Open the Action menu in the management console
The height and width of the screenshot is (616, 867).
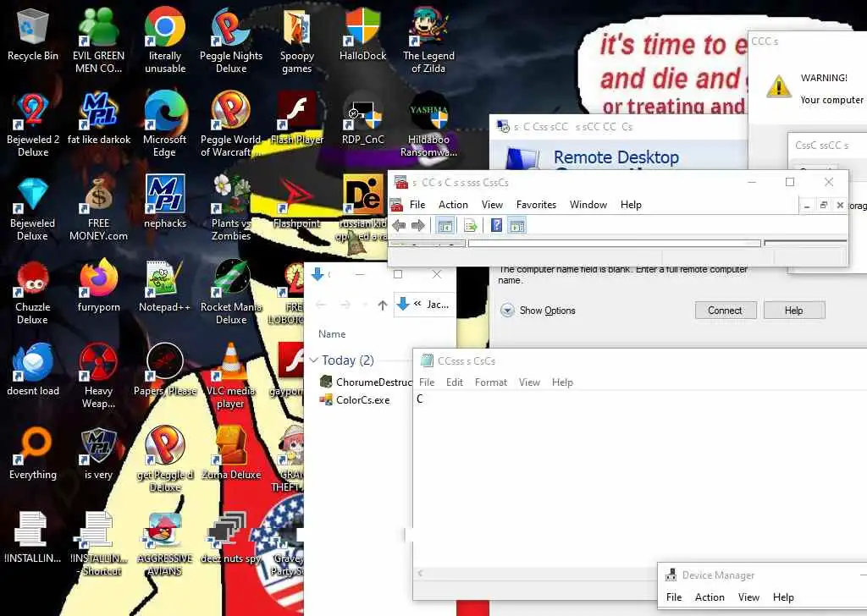[x=454, y=205]
